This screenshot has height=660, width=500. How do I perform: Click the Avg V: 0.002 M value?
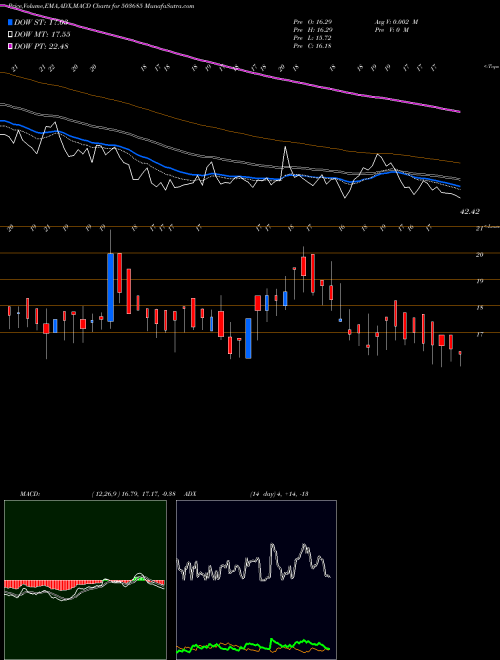click(397, 21)
